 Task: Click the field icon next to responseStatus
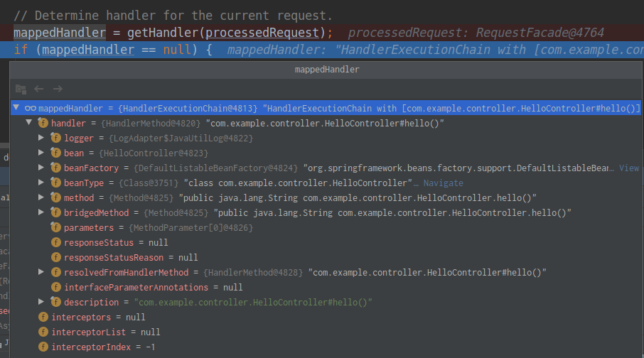[56, 242]
